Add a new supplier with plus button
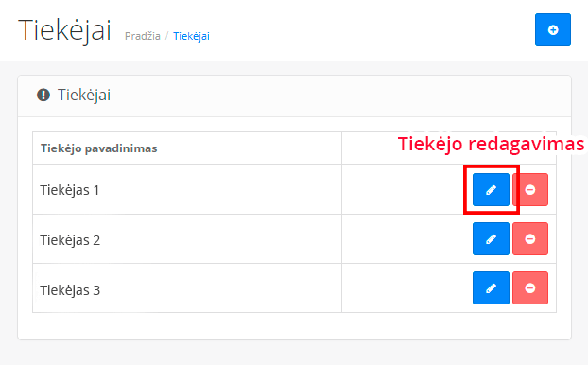The height and width of the screenshot is (365, 588). pos(553,30)
